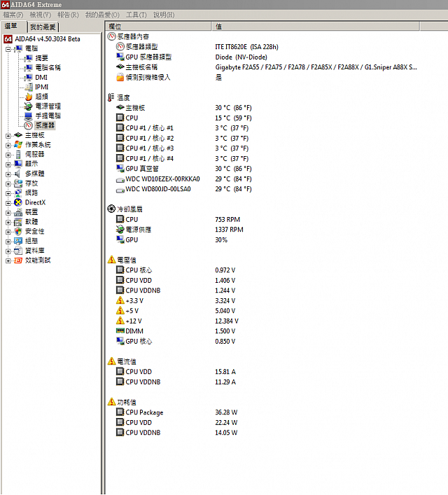This screenshot has height=495, width=448.
Task: Select the 偵測到機箱侵入 row
Action: coord(169,77)
